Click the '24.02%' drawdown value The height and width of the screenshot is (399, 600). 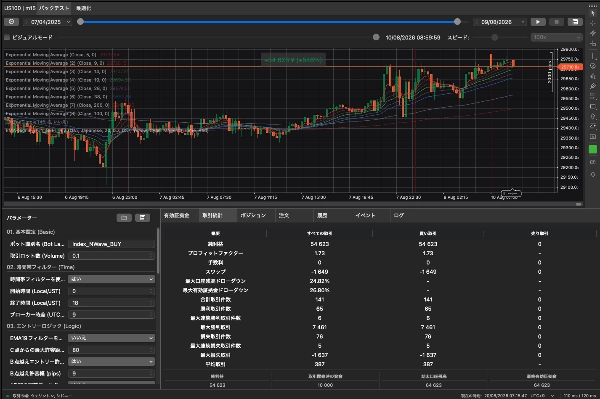(x=320, y=281)
